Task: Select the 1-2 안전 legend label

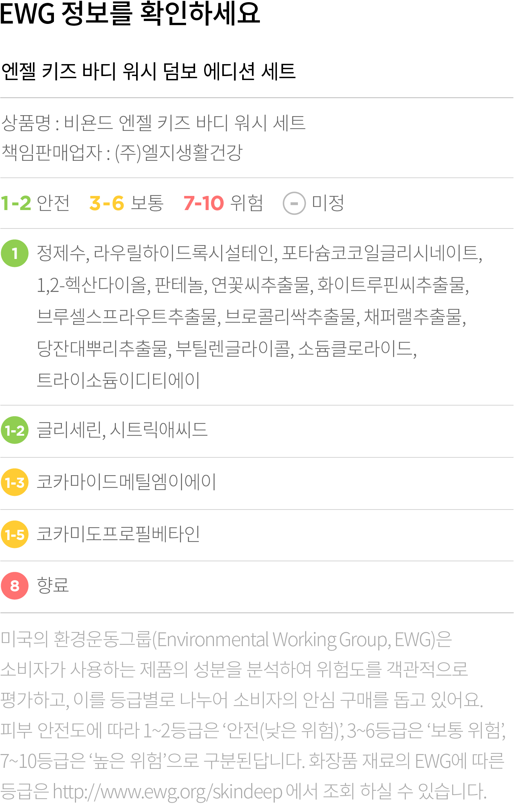Action: pyautogui.click(x=35, y=203)
